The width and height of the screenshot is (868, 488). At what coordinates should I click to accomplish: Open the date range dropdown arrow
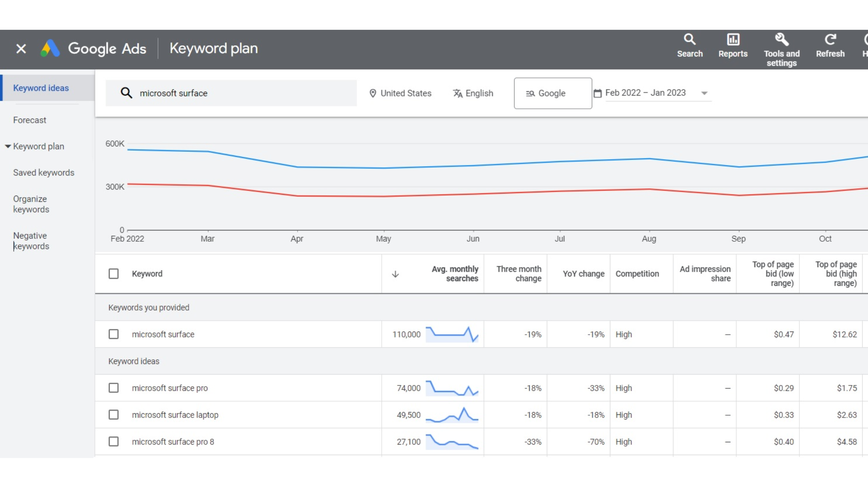(x=704, y=93)
